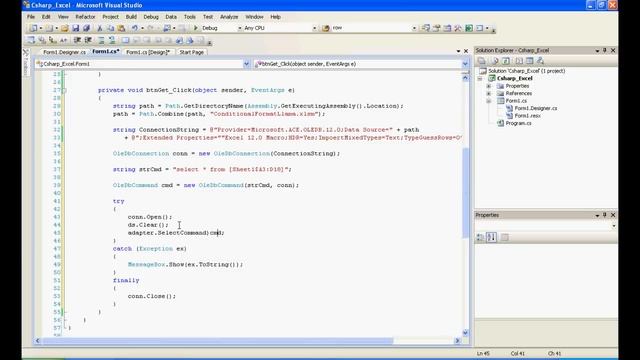Open the Tools menu

click(x=189, y=17)
